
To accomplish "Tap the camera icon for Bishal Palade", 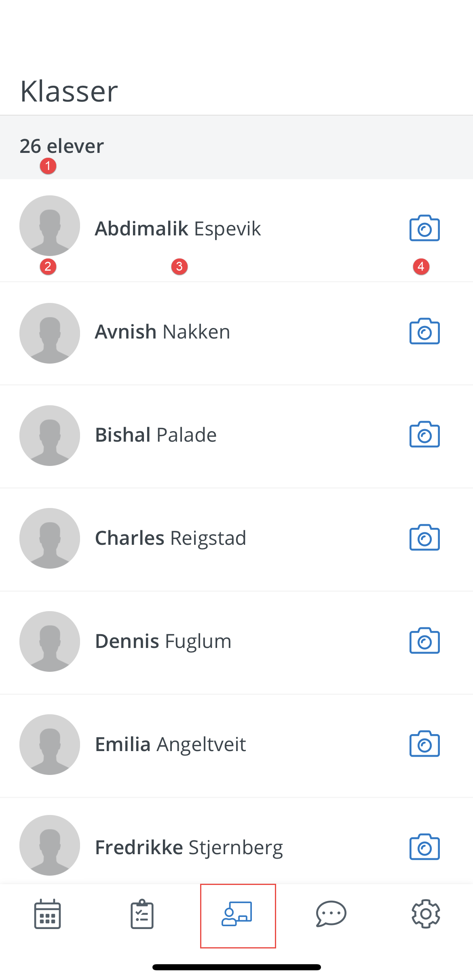I will 424,434.
